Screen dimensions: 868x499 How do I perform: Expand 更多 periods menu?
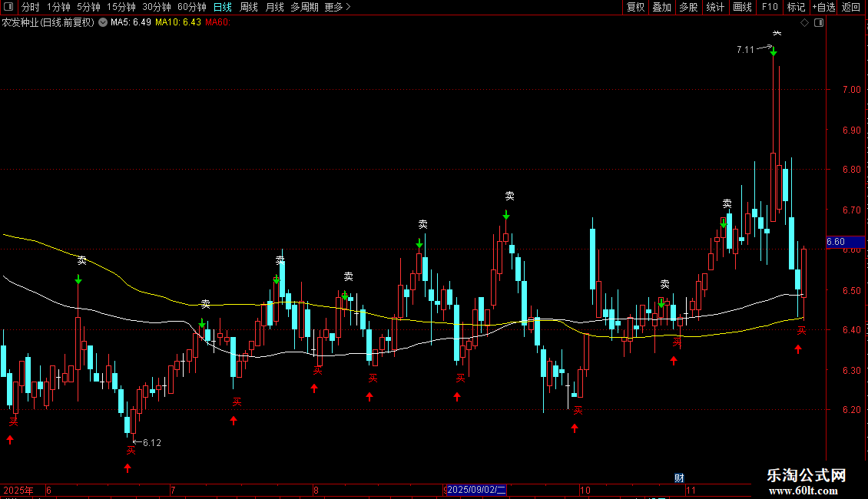[338, 7]
